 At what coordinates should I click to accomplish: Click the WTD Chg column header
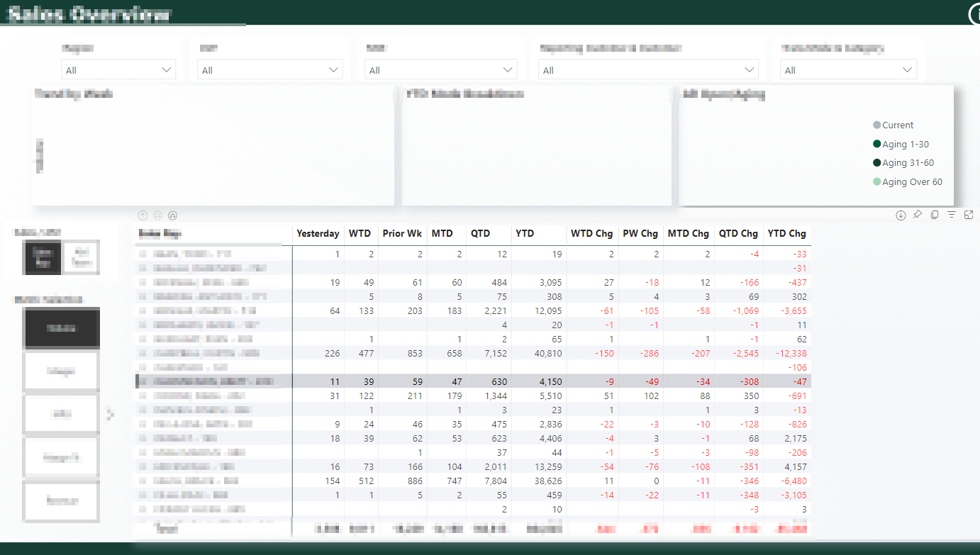[x=591, y=233]
